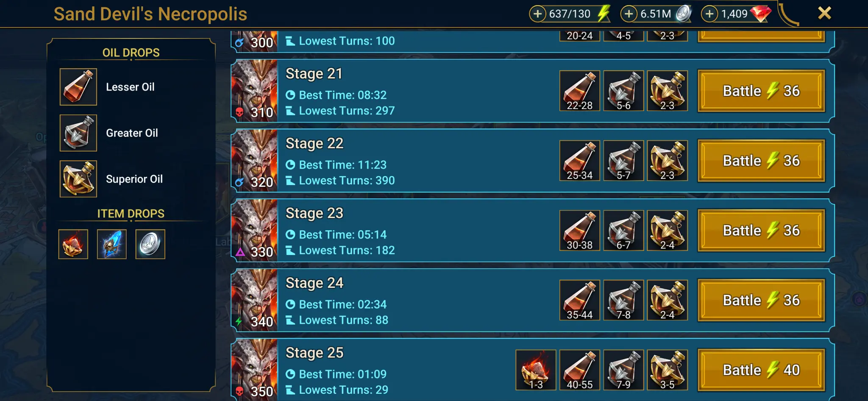This screenshot has height=401, width=868.
Task: Start Stage 21 battle for 36 energy
Action: (761, 91)
